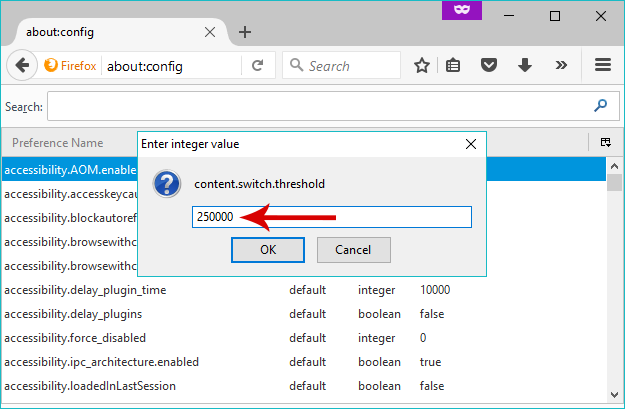Reload the about:config page
This screenshot has height=409, width=625.
pos(258,65)
